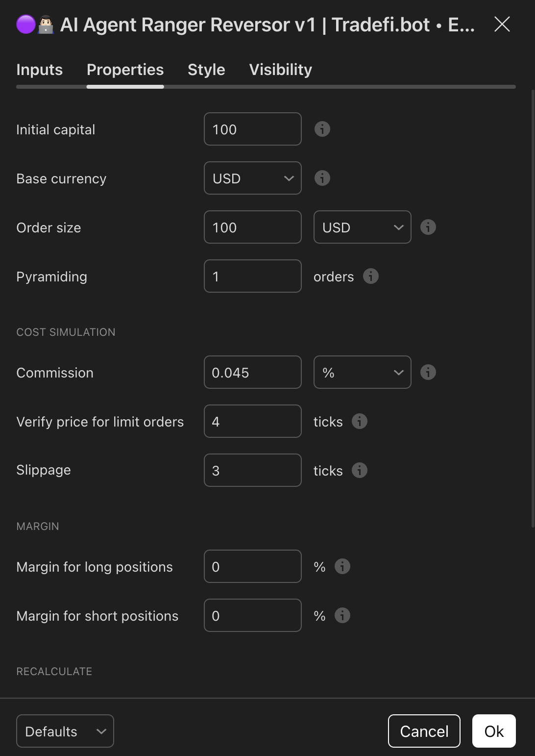Click the Pyramiding orders info icon

pos(370,276)
